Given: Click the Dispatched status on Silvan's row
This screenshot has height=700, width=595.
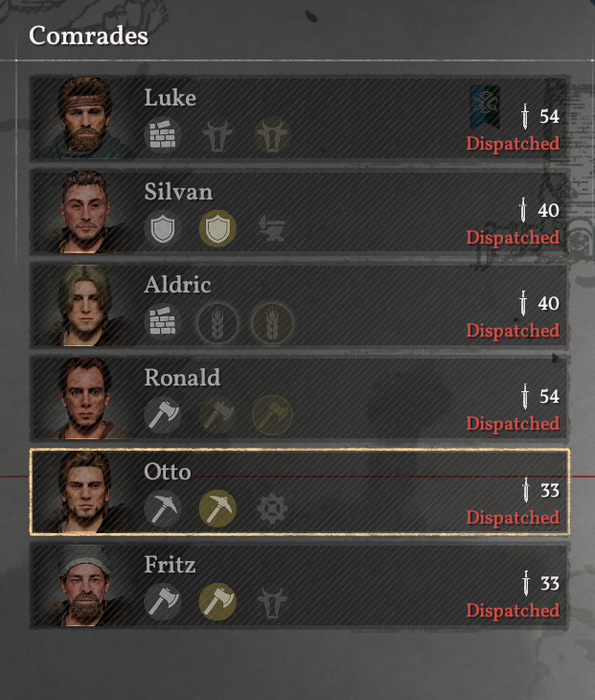Looking at the screenshot, I should point(513,238).
